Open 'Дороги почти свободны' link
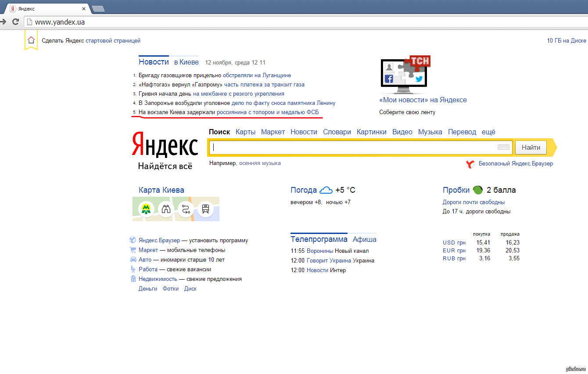 [473, 202]
